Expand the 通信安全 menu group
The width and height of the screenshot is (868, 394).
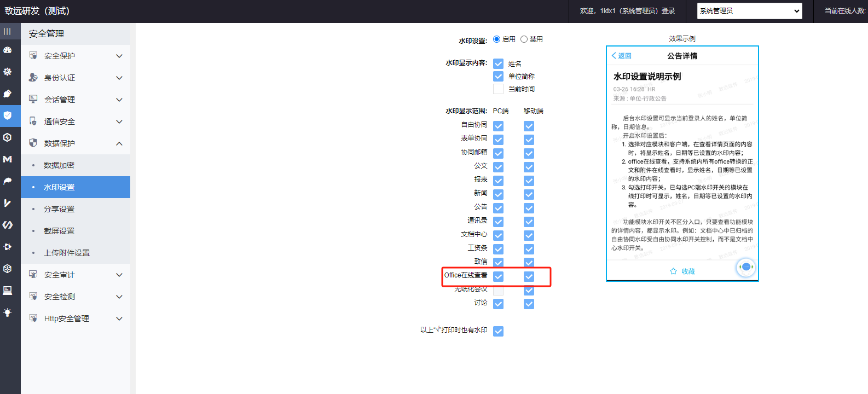tap(76, 121)
